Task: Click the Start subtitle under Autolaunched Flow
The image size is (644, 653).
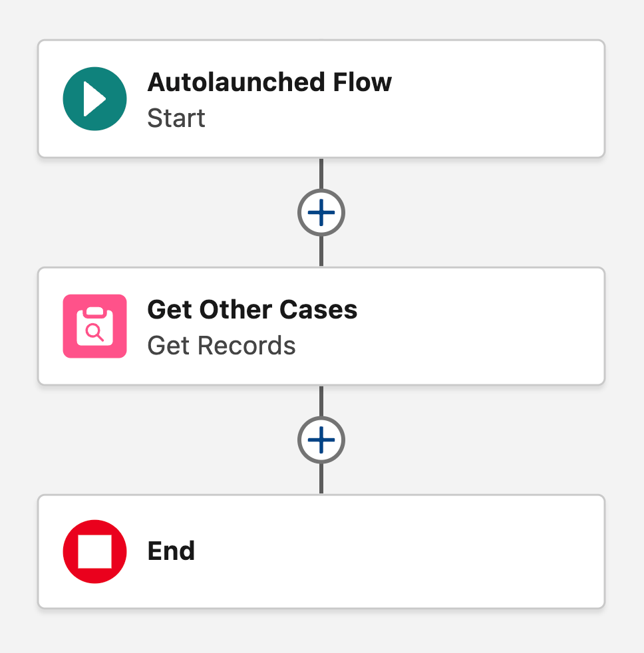Action: (x=176, y=118)
